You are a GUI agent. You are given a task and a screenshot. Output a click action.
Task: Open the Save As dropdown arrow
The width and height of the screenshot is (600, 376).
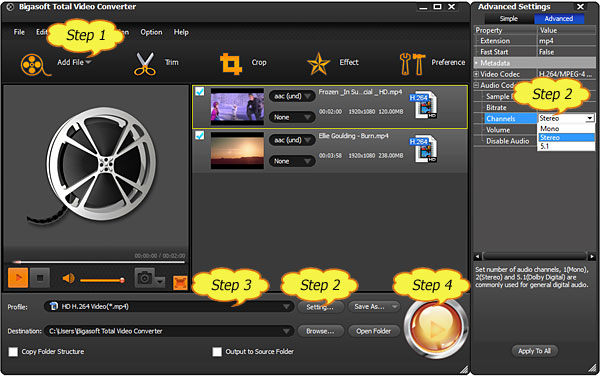pos(394,307)
